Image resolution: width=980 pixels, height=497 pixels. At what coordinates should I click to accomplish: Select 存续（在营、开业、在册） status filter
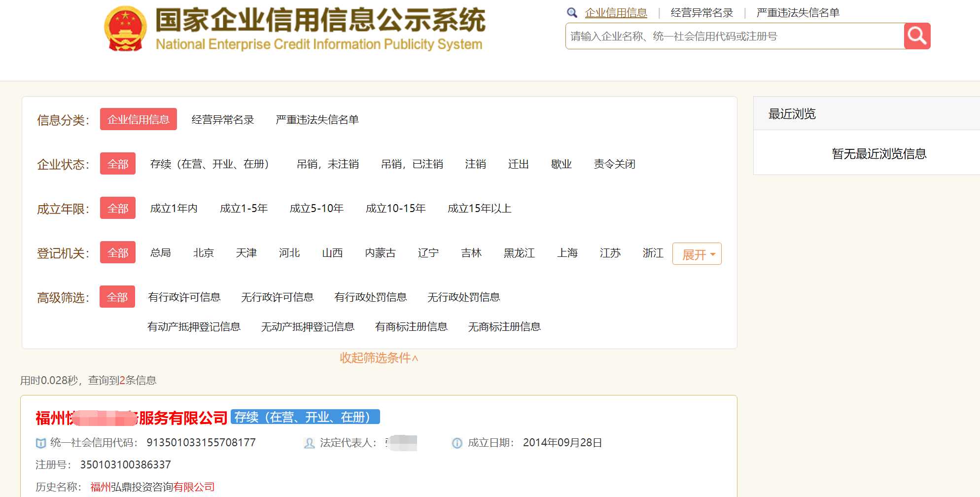pos(210,164)
